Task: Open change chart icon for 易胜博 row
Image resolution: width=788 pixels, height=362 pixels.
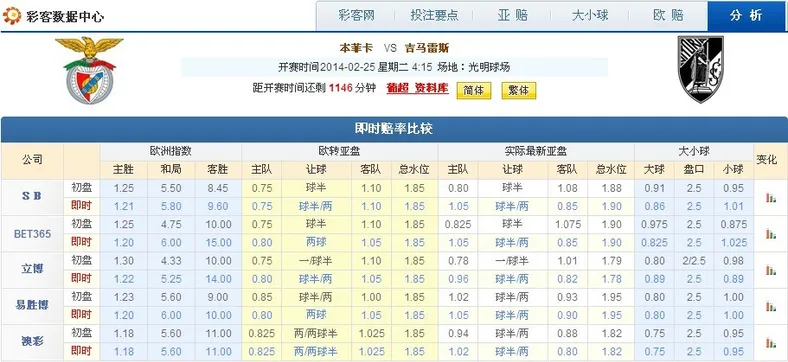Action: point(770,306)
